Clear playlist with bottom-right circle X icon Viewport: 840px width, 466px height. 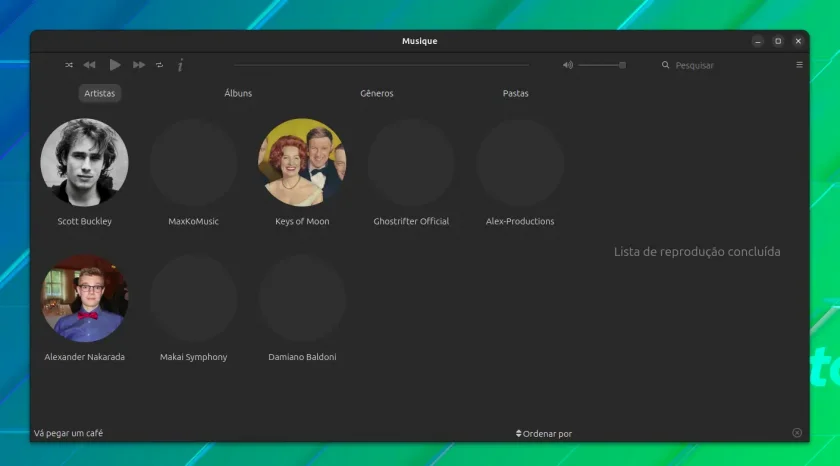[x=797, y=433]
